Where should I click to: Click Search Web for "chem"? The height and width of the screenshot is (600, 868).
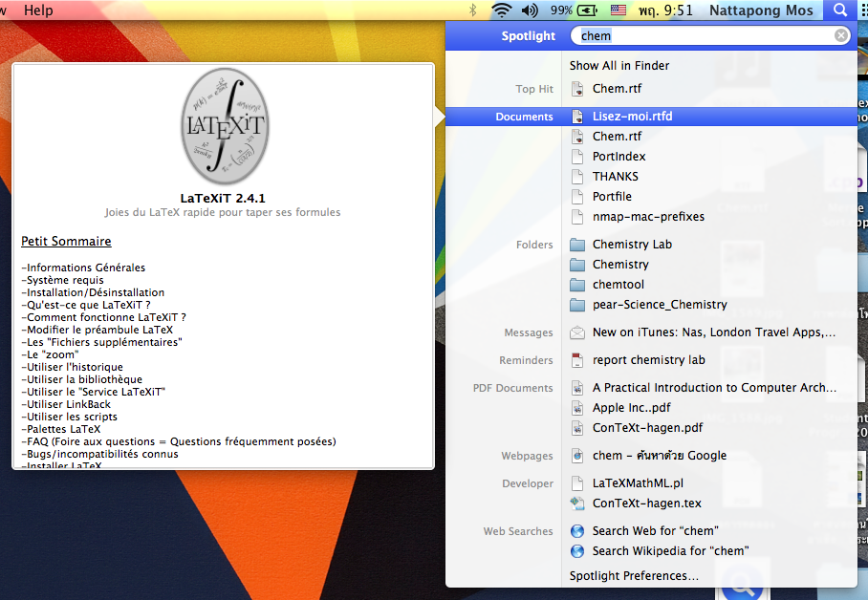(655, 531)
